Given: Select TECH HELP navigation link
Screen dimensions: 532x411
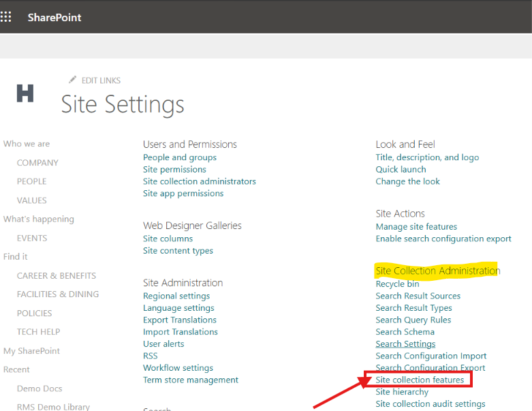Looking at the screenshot, I should (38, 332).
